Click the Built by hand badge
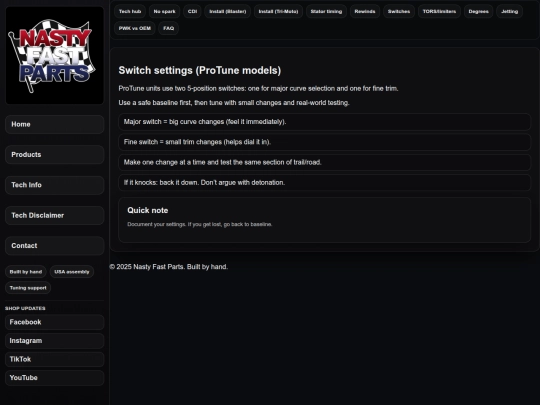The height and width of the screenshot is (405, 540). tap(26, 272)
